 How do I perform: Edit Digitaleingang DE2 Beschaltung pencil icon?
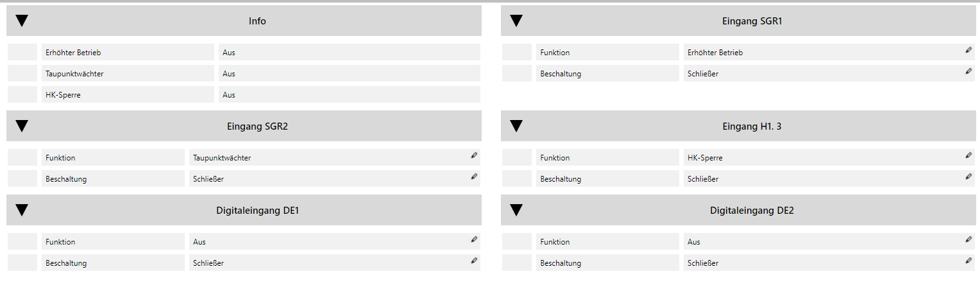click(x=968, y=261)
